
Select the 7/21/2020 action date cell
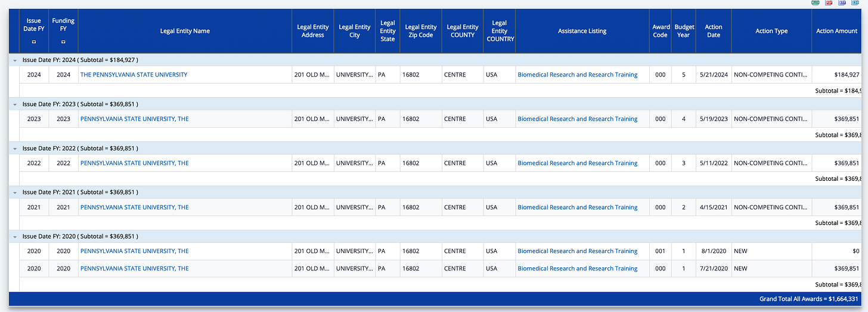click(714, 268)
